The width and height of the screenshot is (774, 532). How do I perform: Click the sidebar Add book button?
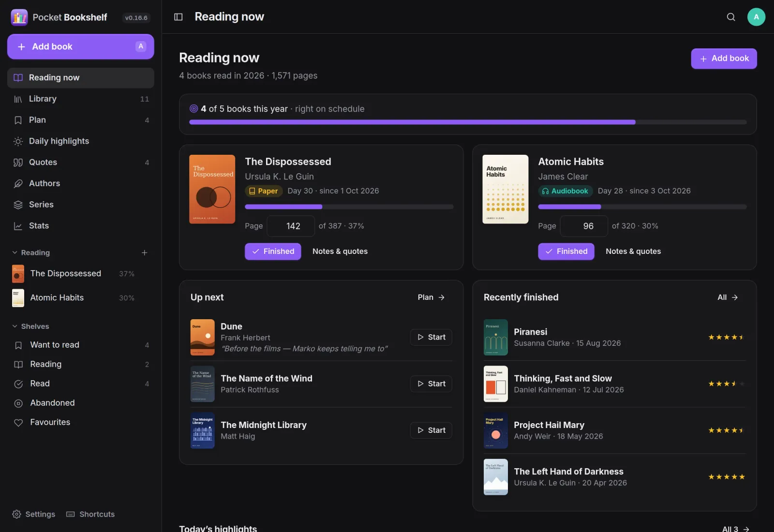(81, 46)
